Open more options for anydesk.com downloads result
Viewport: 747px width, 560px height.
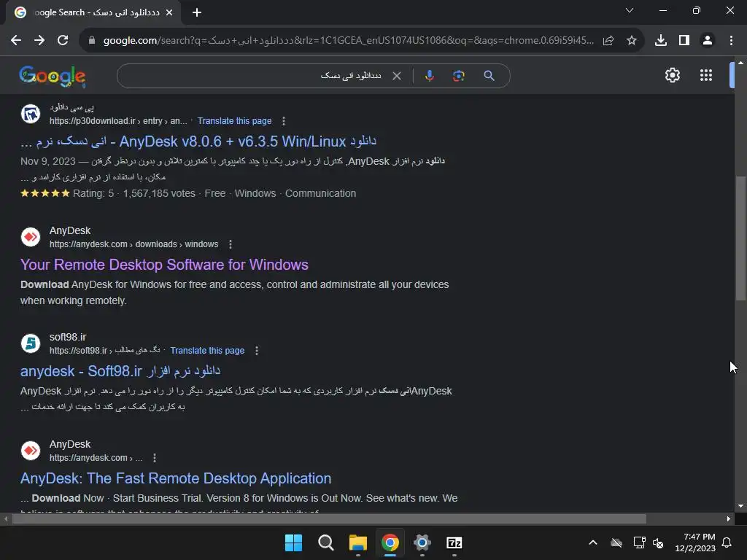[231, 244]
